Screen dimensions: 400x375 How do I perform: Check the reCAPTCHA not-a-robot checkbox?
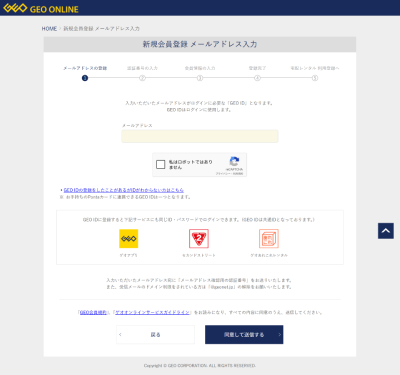point(161,164)
